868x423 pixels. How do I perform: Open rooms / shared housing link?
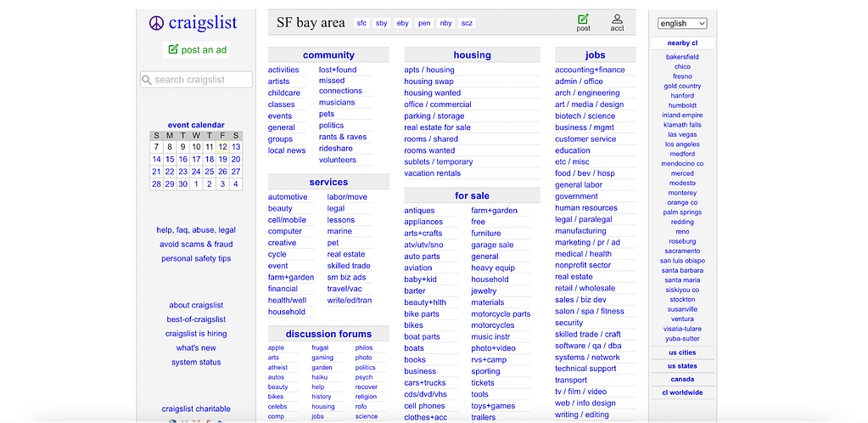point(431,139)
